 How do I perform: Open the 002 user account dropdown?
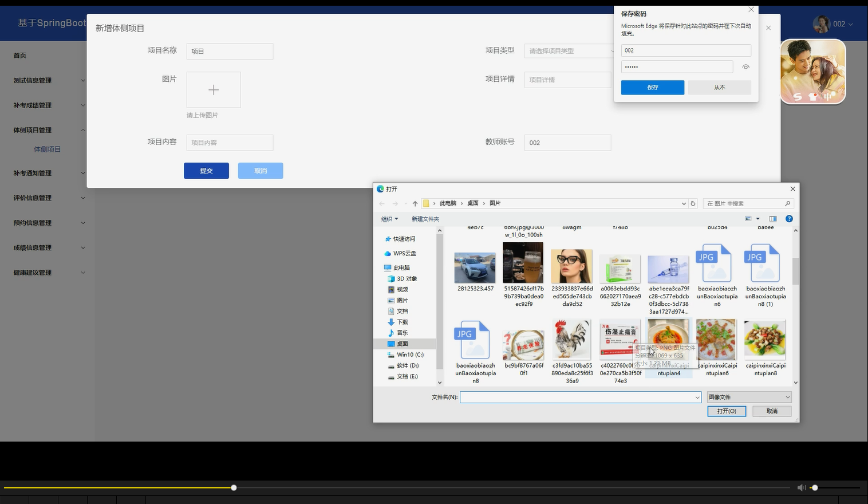point(833,24)
